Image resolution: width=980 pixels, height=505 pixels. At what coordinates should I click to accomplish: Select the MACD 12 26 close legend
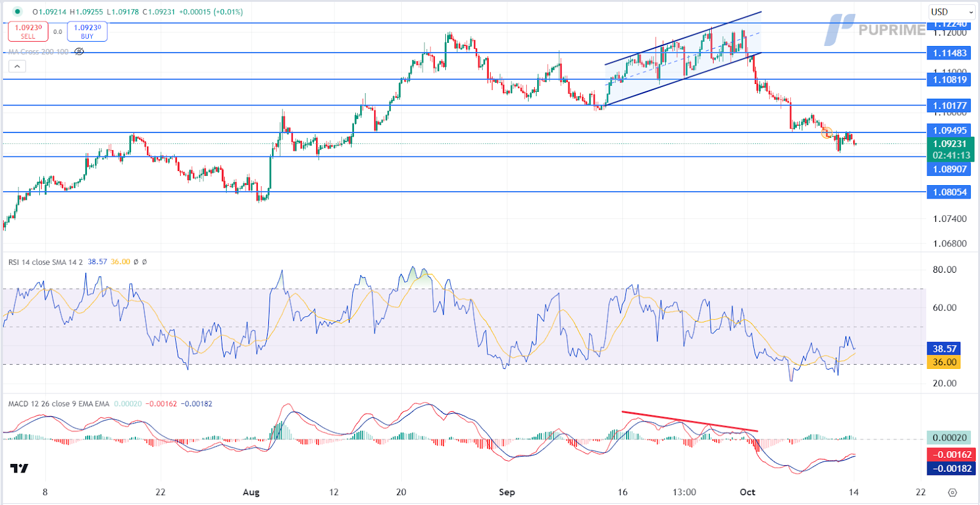point(59,404)
